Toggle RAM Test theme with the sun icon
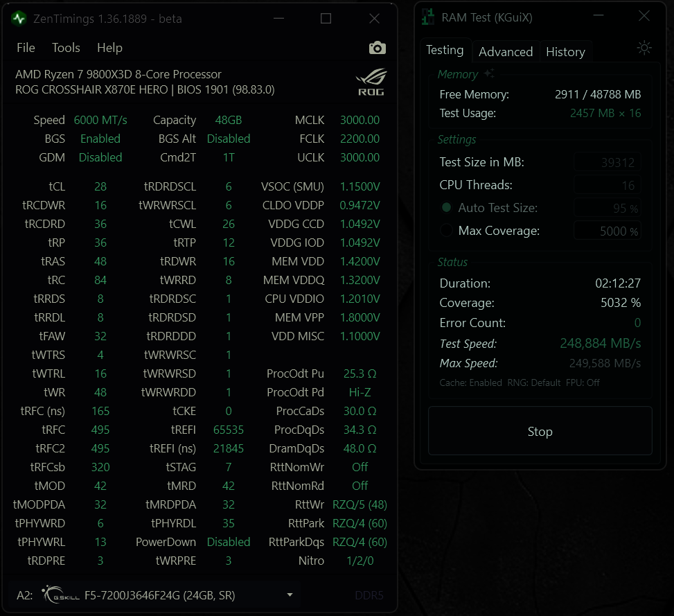The image size is (674, 616). (644, 48)
